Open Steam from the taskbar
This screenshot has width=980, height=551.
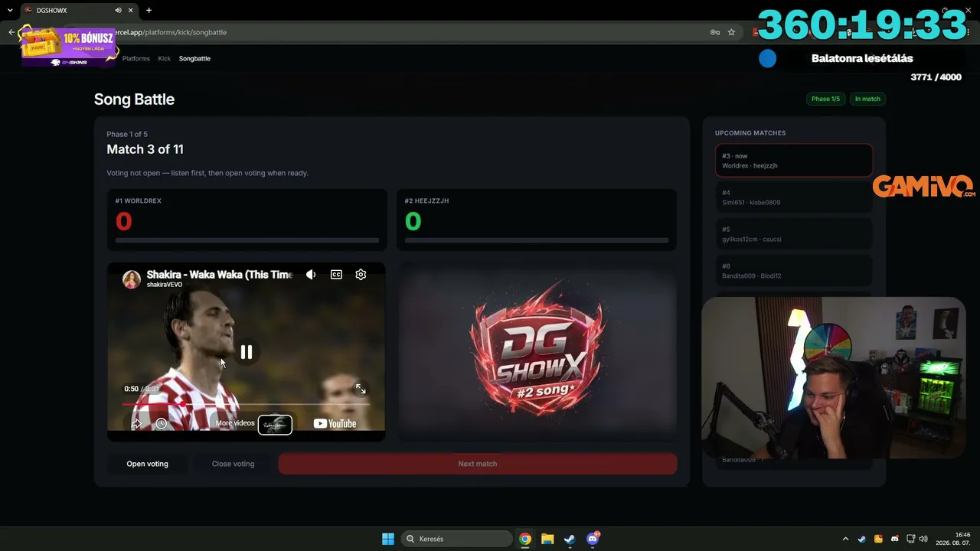(570, 539)
